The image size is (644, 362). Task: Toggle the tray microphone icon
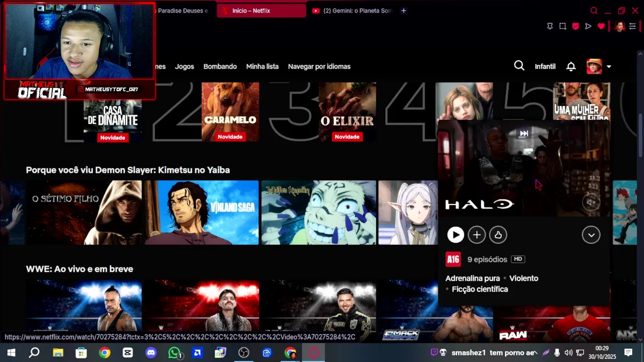click(x=557, y=352)
